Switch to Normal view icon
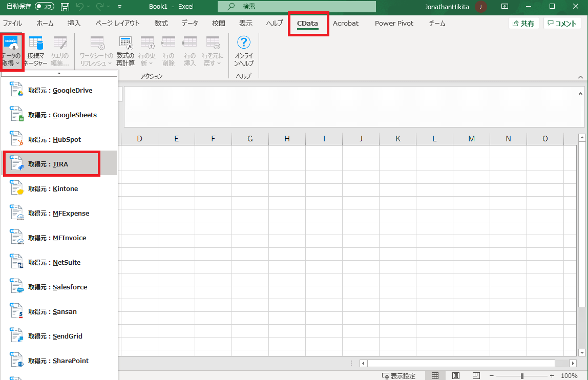 tap(435, 375)
